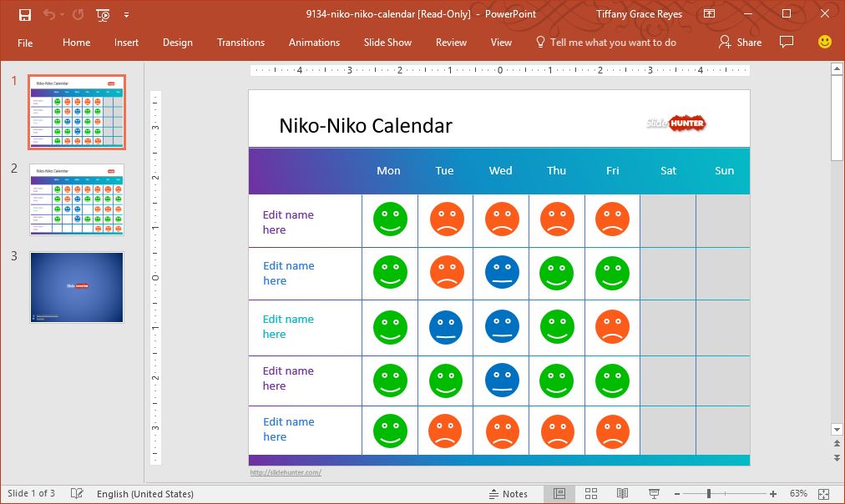
Task: Select slide 2 thumbnail
Action: coord(77,199)
